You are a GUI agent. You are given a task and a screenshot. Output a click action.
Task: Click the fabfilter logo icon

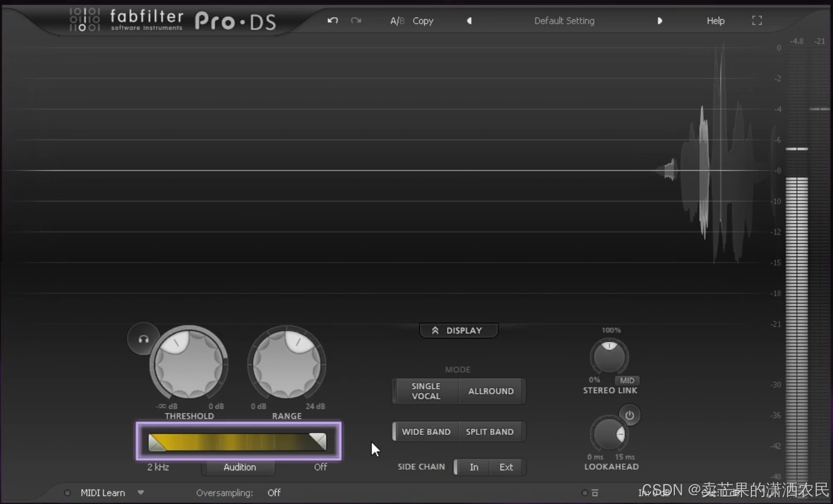coord(85,20)
